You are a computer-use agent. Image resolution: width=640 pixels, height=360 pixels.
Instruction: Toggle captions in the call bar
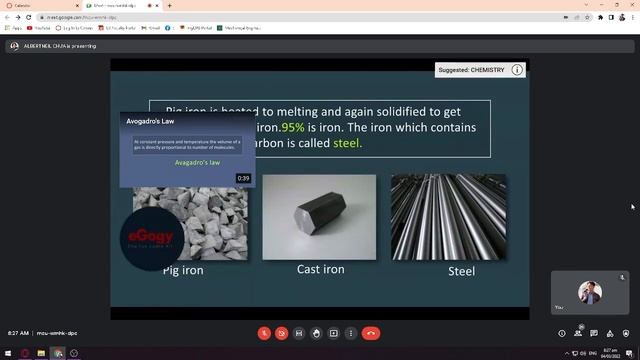[x=299, y=333]
